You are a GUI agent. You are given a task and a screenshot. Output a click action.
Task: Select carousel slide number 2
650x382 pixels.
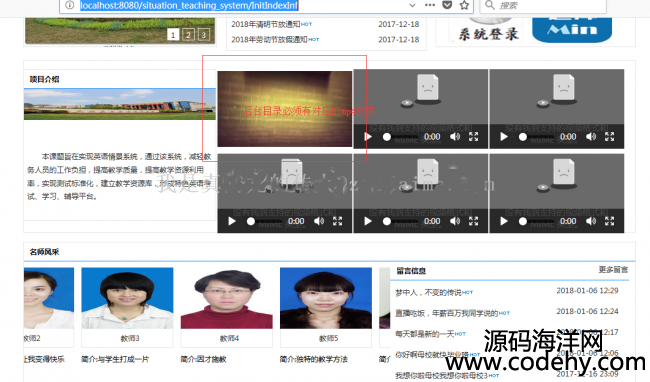tap(188, 35)
